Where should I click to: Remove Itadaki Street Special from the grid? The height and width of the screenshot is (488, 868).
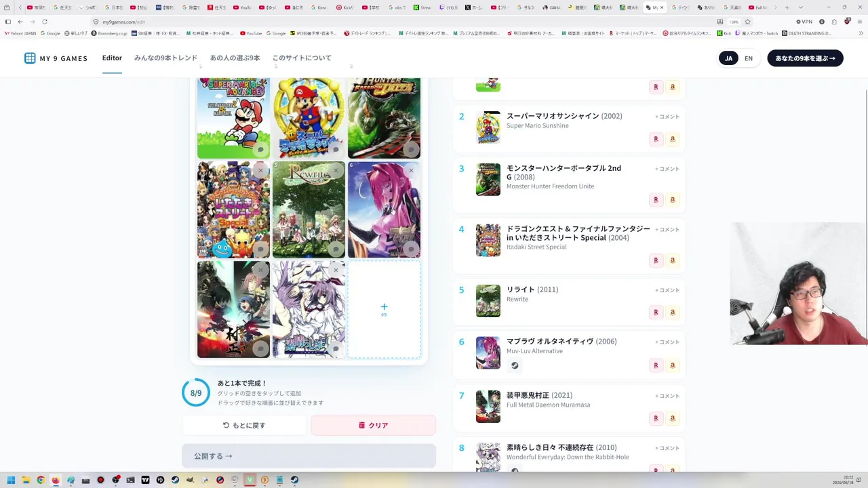(x=260, y=170)
